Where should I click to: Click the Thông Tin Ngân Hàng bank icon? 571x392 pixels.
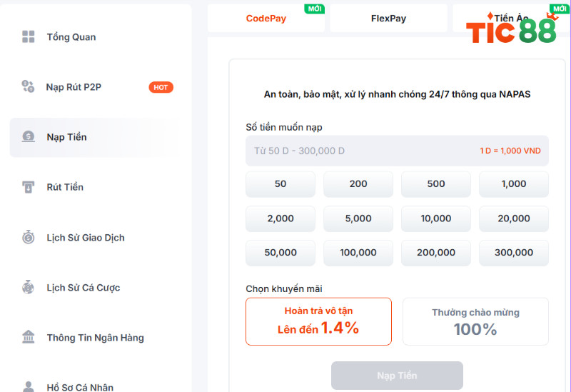click(28, 337)
